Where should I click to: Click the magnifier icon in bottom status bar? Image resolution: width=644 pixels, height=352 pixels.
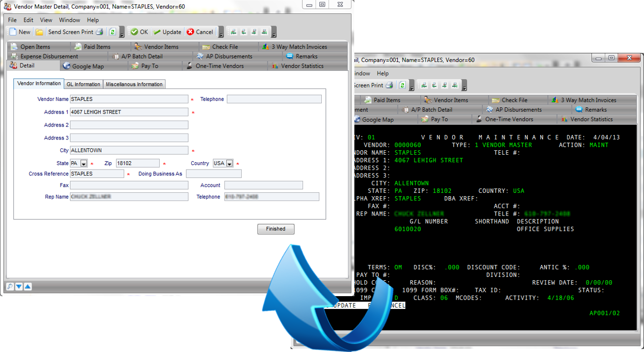10,286
